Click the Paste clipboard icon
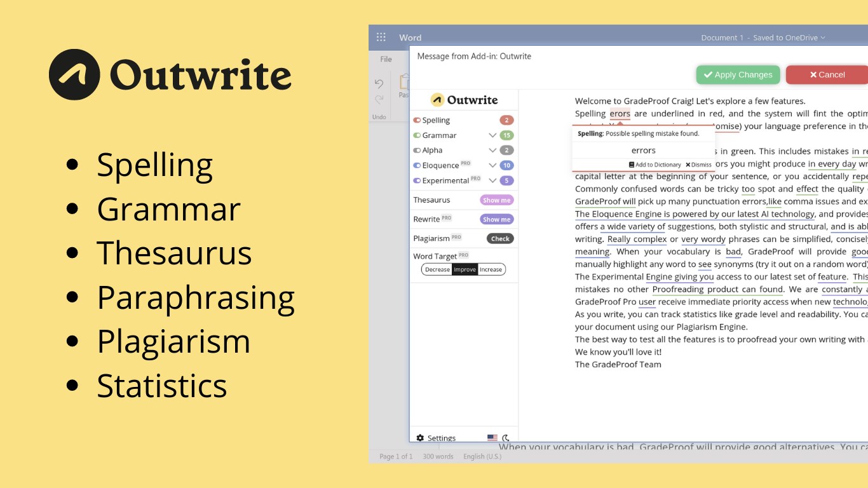The width and height of the screenshot is (868, 488). [x=403, y=83]
